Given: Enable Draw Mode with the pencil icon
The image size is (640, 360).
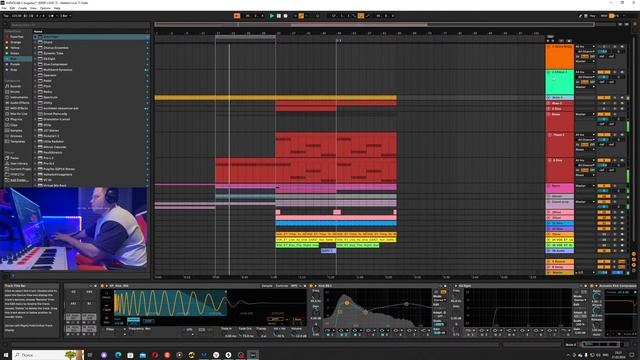Looking at the screenshot, I should click(x=580, y=16).
